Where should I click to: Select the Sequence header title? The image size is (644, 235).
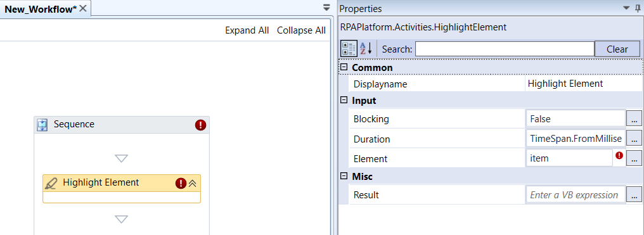pos(74,124)
